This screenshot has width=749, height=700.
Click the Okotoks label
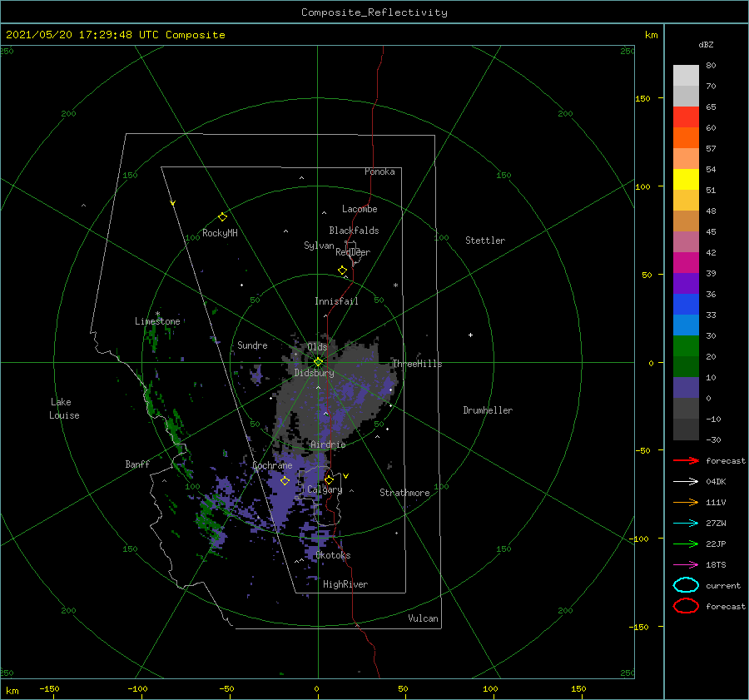coord(333,555)
